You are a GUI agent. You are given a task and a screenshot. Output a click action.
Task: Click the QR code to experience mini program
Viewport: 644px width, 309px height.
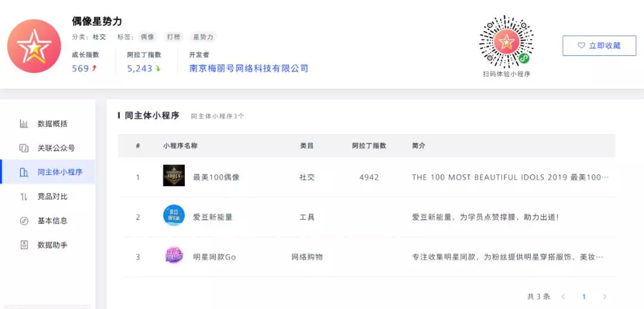click(x=506, y=42)
